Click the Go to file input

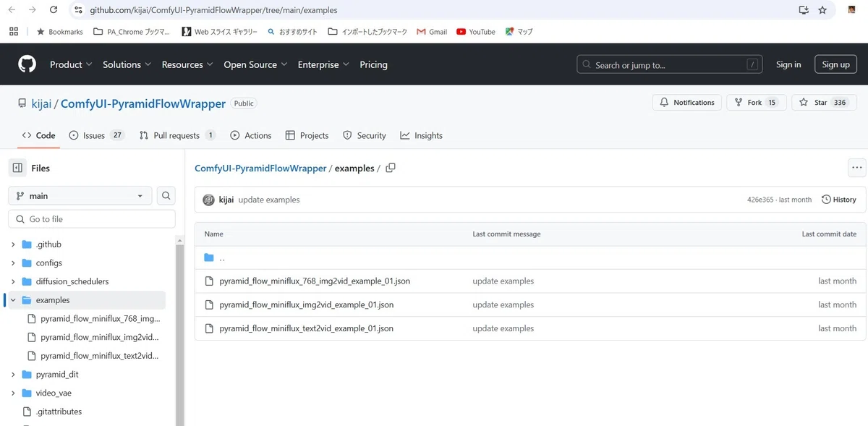(92, 219)
